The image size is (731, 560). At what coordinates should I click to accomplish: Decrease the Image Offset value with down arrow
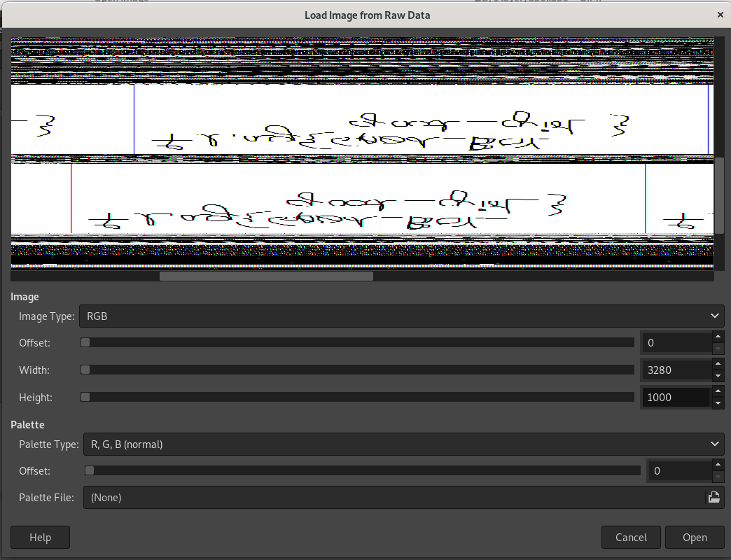tap(718, 349)
